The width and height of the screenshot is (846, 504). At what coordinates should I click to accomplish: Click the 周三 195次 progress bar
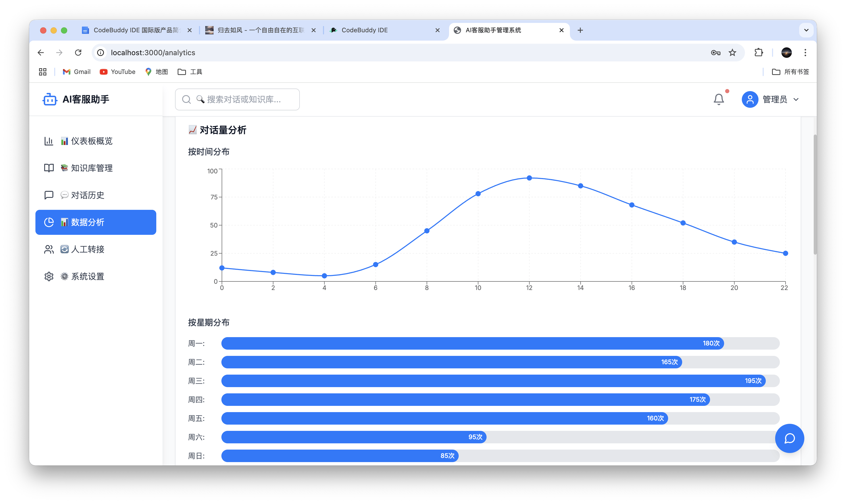[x=500, y=381]
